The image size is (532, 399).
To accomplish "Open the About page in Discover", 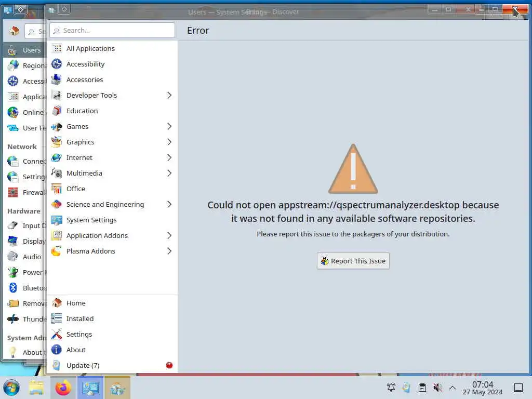I will pos(112,350).
